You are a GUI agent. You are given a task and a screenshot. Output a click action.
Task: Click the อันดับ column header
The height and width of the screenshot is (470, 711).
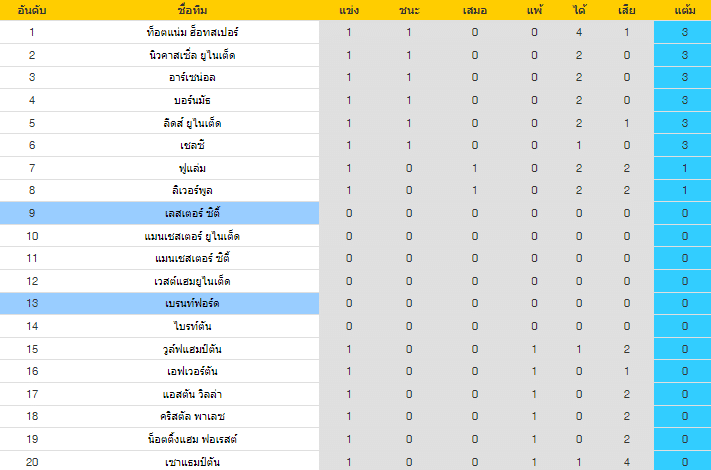[x=32, y=10]
